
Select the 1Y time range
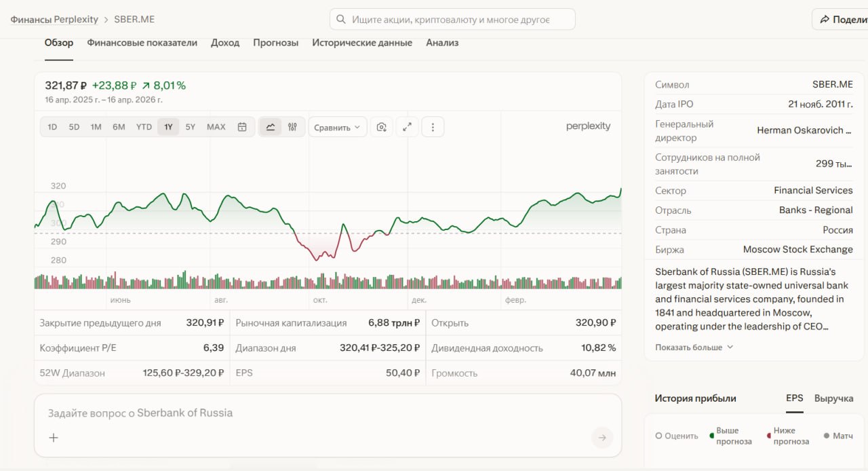pos(168,127)
